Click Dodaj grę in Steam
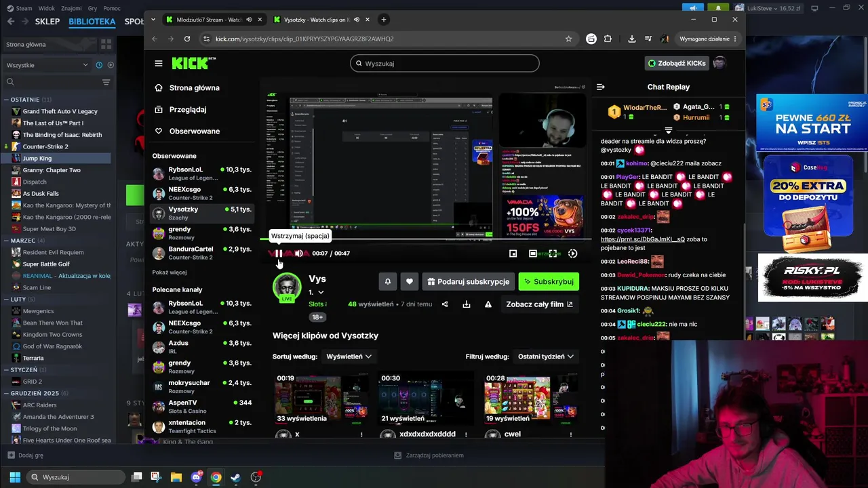This screenshot has width=868, height=488. click(26, 455)
